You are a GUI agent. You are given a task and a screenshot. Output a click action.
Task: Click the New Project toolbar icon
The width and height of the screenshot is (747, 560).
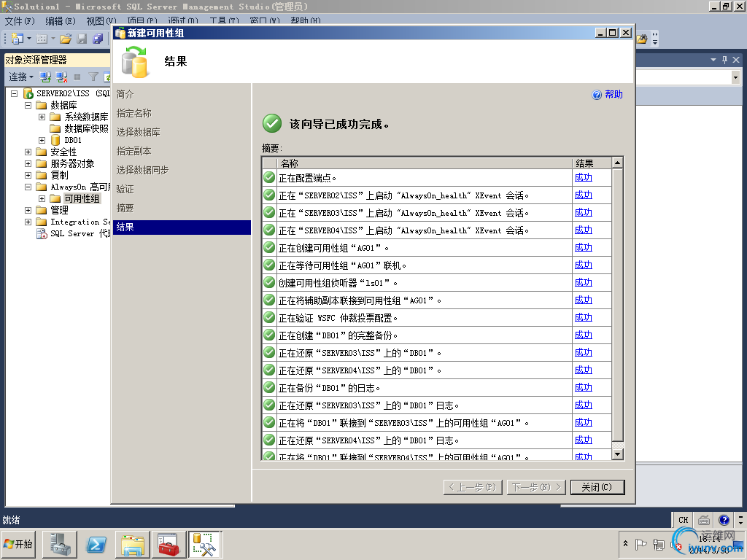[x=18, y=39]
